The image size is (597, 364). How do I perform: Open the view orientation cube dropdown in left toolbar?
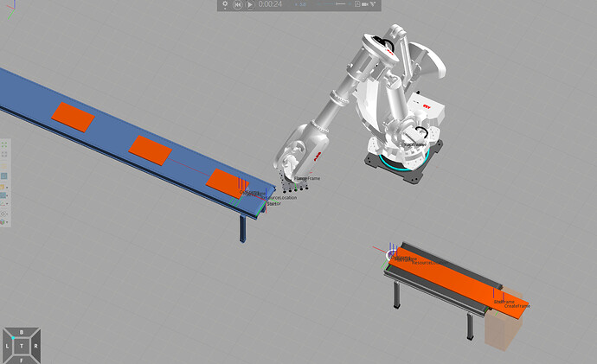(x=7, y=222)
